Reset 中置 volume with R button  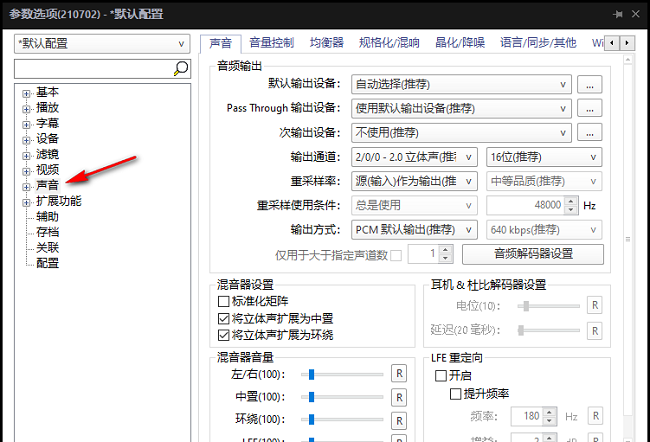click(x=399, y=397)
